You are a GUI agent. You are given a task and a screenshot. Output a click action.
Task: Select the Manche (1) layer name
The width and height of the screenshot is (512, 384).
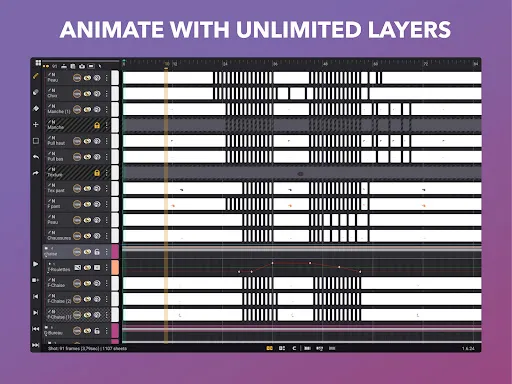point(59,112)
